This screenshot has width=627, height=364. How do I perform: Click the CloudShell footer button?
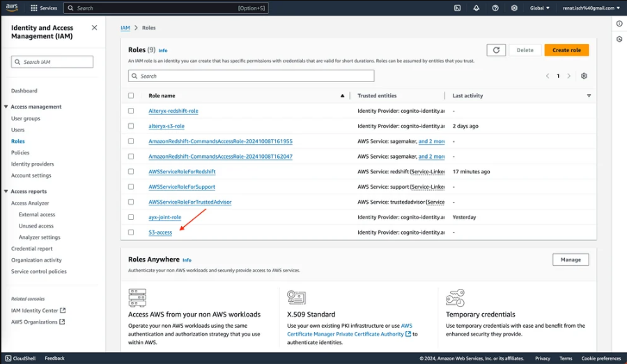[20, 358]
